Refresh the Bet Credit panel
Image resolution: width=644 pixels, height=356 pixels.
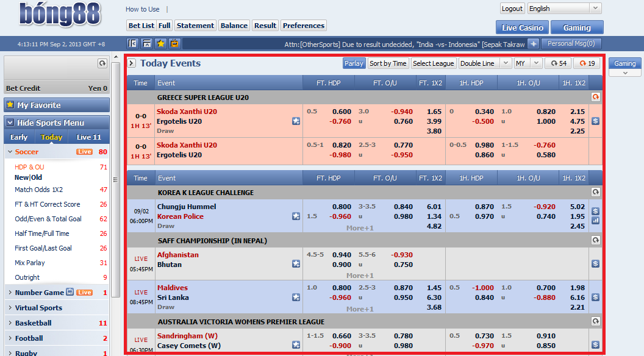[x=102, y=63]
